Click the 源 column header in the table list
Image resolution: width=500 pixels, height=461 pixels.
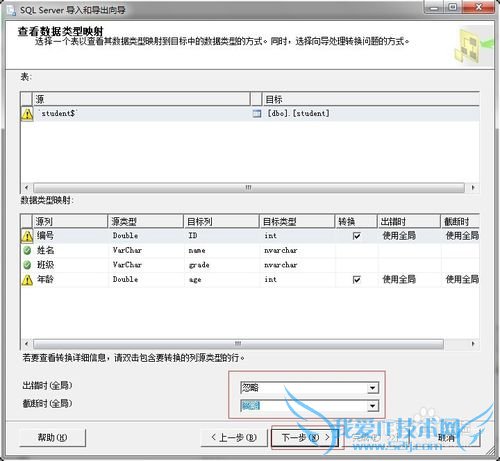[141, 99]
